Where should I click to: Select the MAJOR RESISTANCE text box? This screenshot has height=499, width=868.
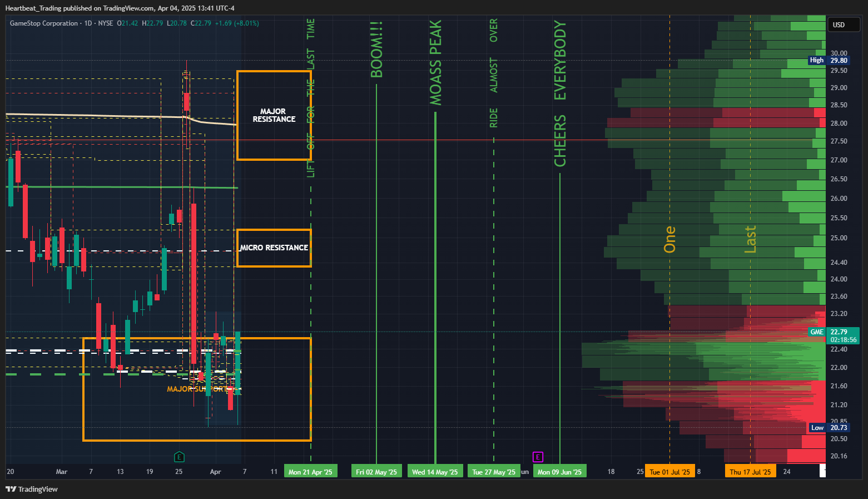click(274, 115)
